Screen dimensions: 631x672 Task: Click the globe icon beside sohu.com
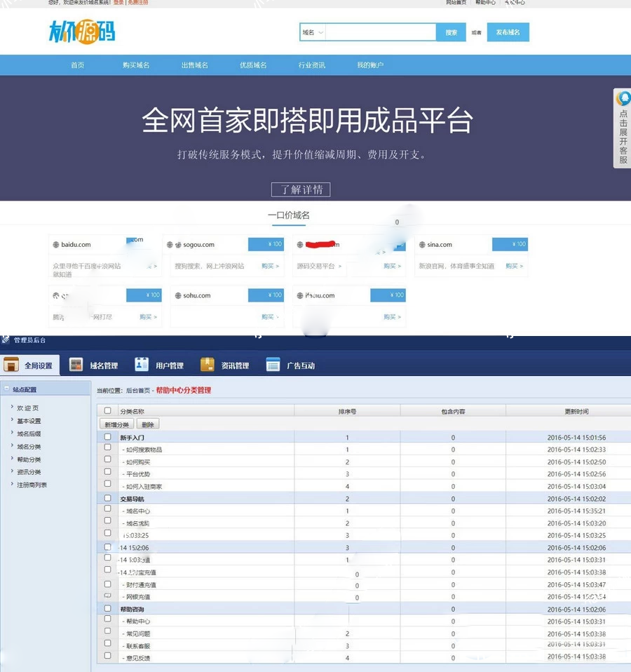click(x=178, y=296)
